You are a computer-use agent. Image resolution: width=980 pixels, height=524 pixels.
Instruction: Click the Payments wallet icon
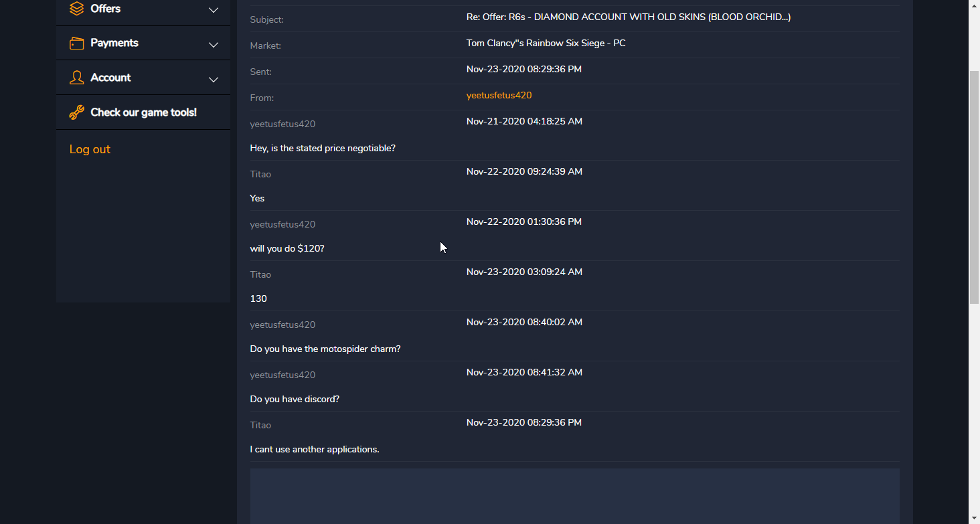pyautogui.click(x=77, y=43)
